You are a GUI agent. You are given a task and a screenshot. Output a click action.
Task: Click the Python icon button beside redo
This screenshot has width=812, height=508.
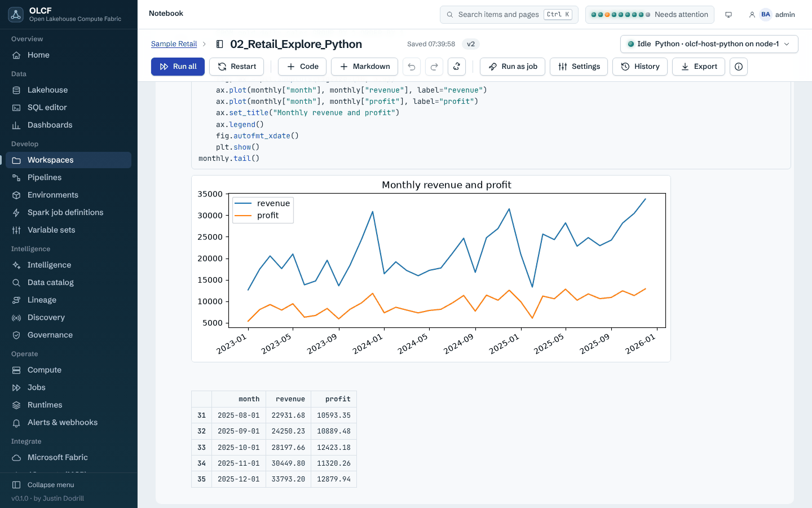(457, 67)
